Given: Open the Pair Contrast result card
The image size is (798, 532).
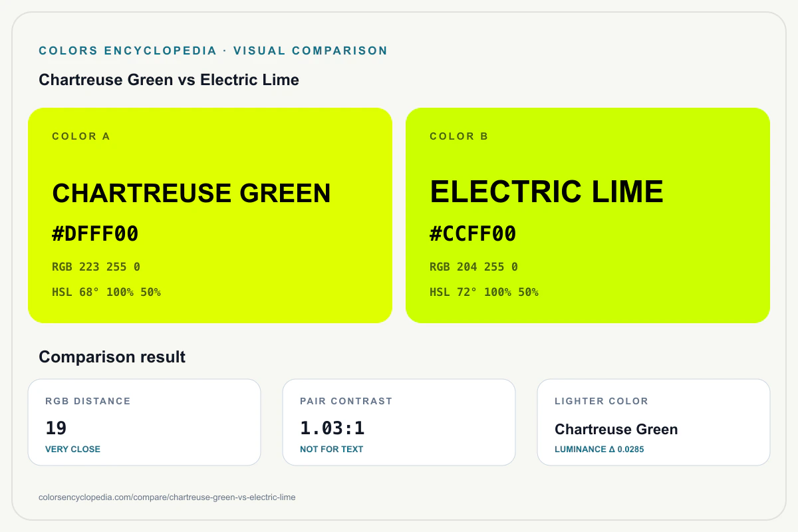Looking at the screenshot, I should 399,422.
